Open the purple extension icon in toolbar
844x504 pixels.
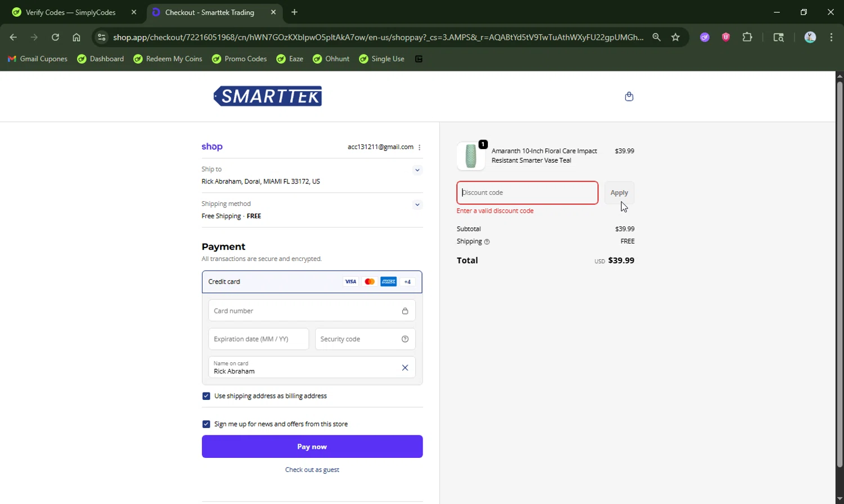pyautogui.click(x=704, y=37)
